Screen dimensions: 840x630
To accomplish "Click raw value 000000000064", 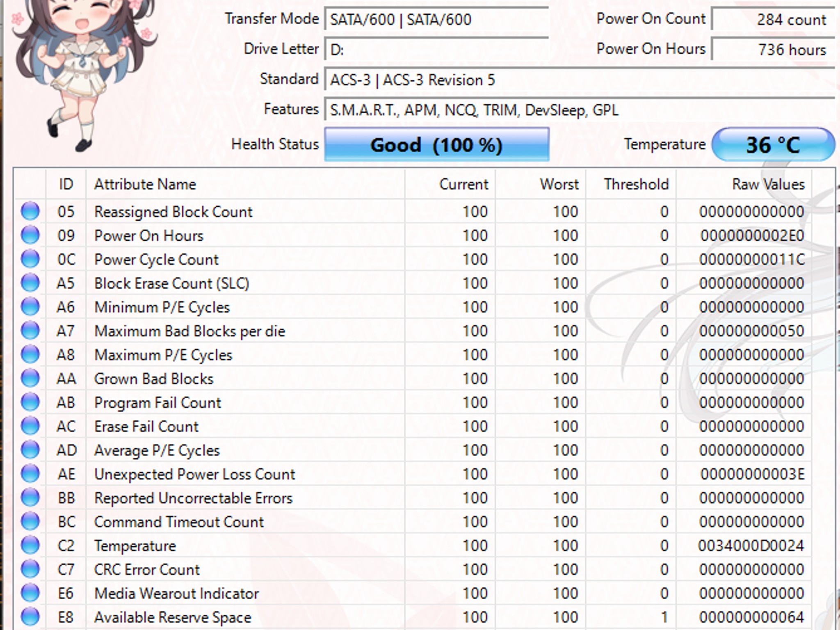I will [x=752, y=617].
